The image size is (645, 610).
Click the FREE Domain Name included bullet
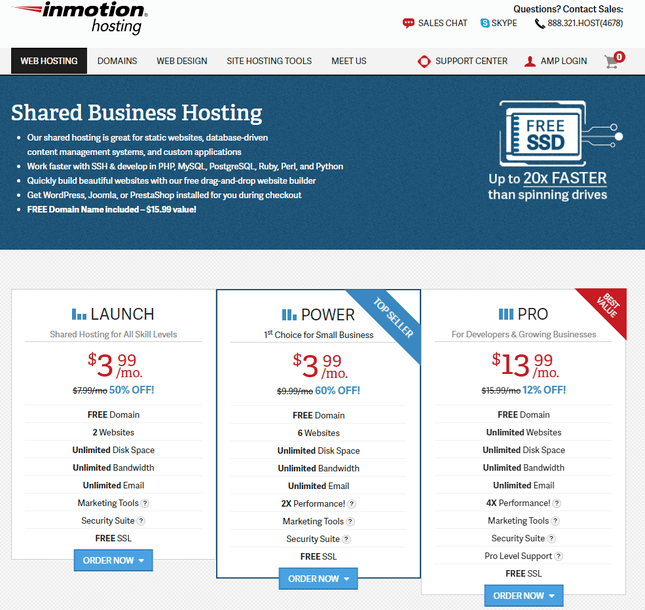tap(111, 209)
